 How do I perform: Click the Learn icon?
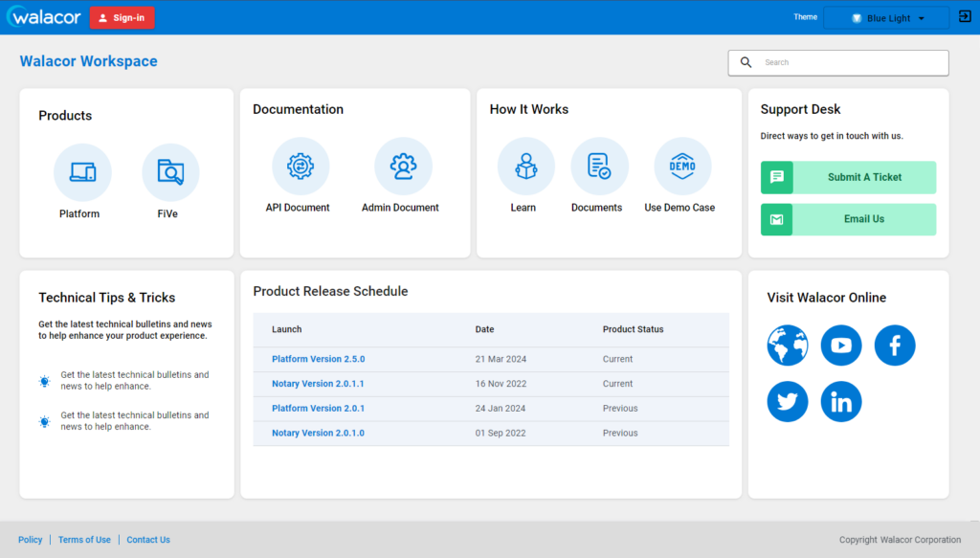[525, 167]
